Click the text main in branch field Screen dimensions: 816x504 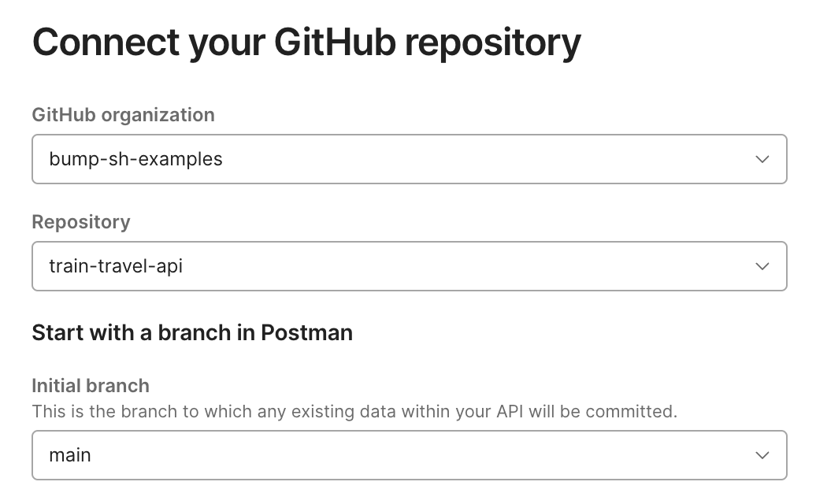[x=69, y=455]
